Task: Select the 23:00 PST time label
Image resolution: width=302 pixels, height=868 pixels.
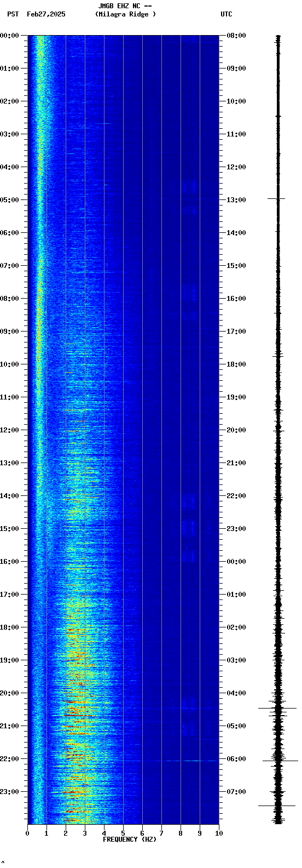Action: [x=9, y=792]
